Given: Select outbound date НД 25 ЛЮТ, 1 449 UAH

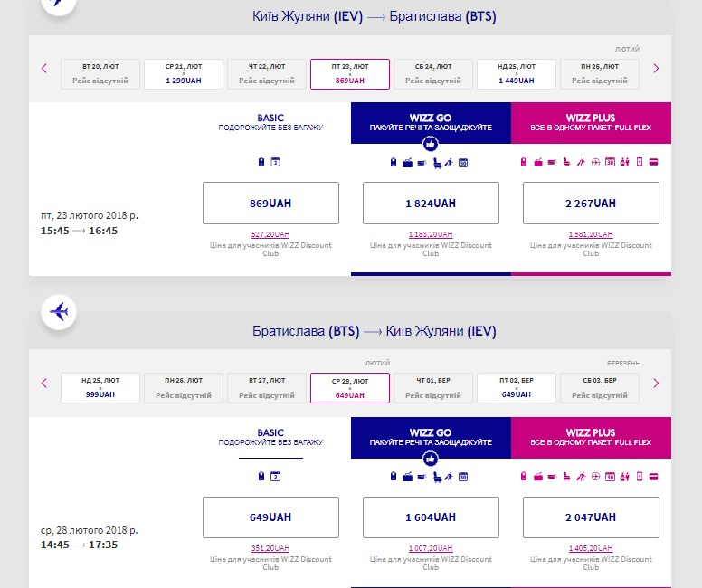Looking at the screenshot, I should 516,74.
